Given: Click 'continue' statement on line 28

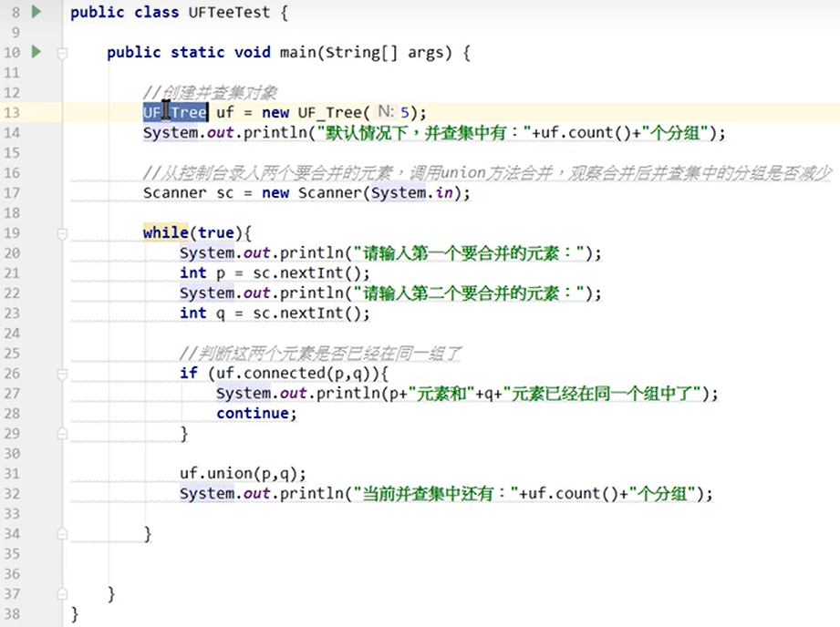Looking at the screenshot, I should pyautogui.click(x=256, y=414).
